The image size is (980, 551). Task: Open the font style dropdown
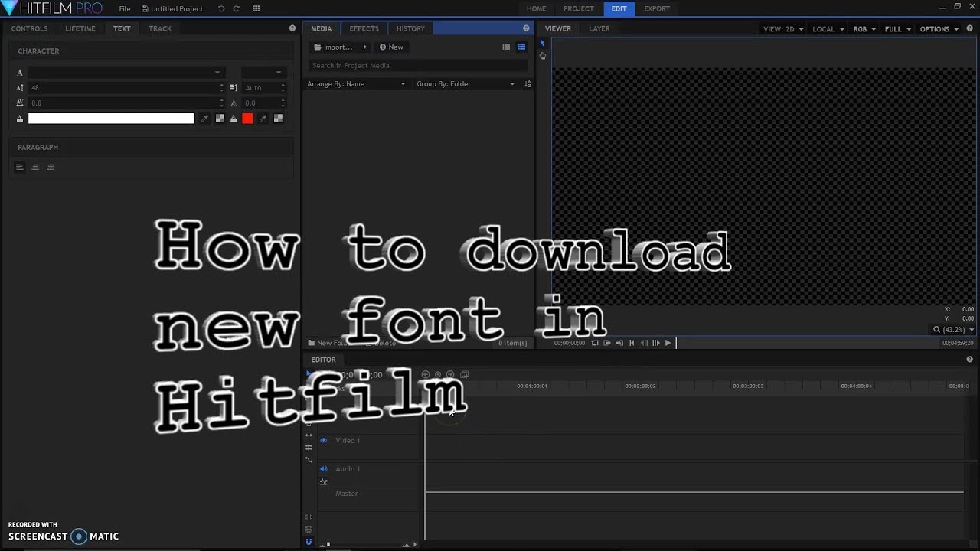pyautogui.click(x=263, y=72)
